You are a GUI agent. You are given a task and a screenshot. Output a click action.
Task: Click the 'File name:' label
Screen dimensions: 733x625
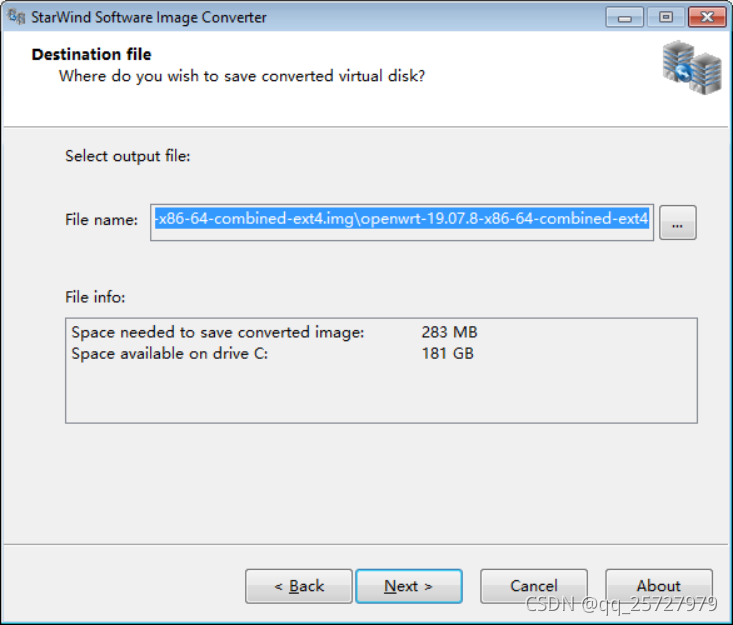101,220
